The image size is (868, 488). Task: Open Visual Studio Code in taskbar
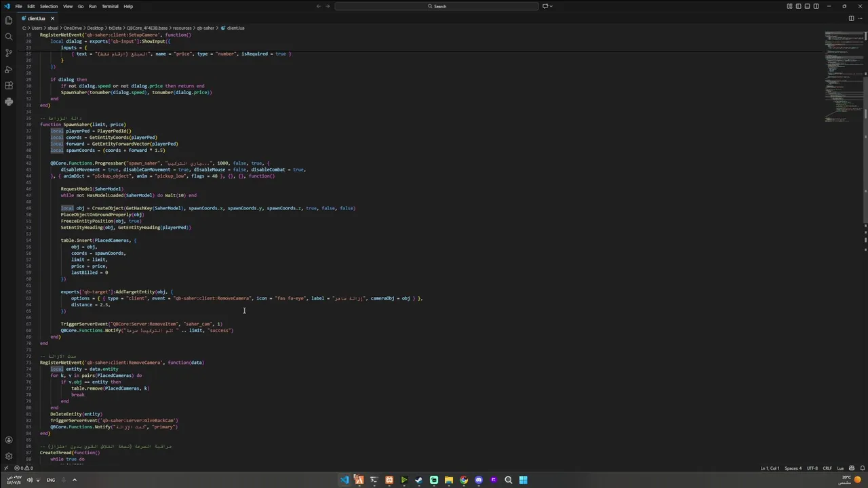point(344,480)
